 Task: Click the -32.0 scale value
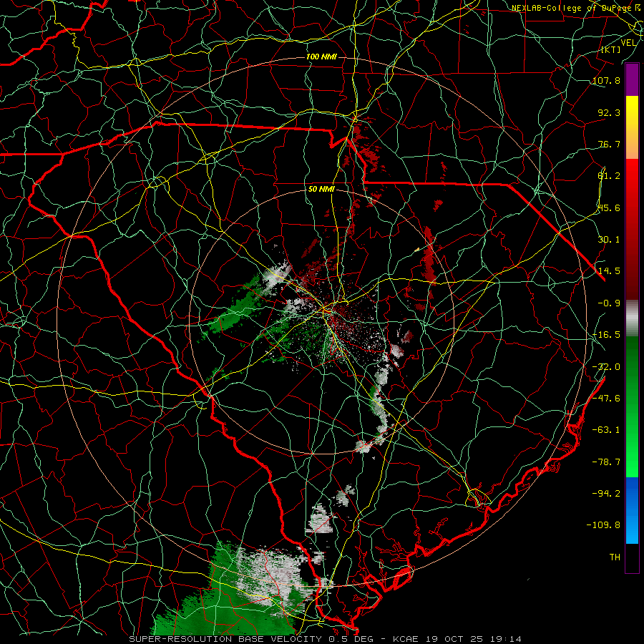click(x=606, y=367)
